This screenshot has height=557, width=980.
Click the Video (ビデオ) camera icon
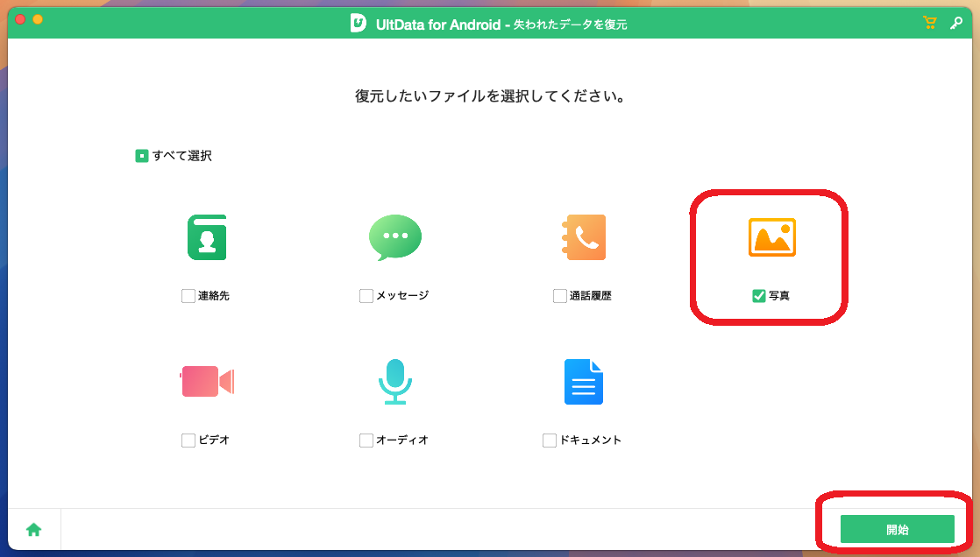tap(208, 381)
